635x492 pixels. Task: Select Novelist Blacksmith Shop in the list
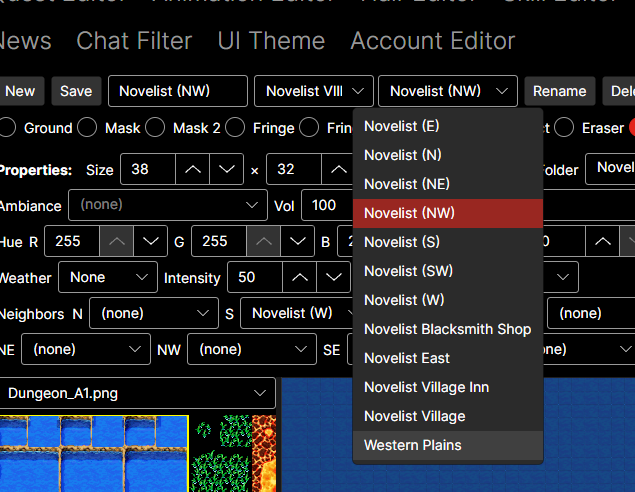448,329
